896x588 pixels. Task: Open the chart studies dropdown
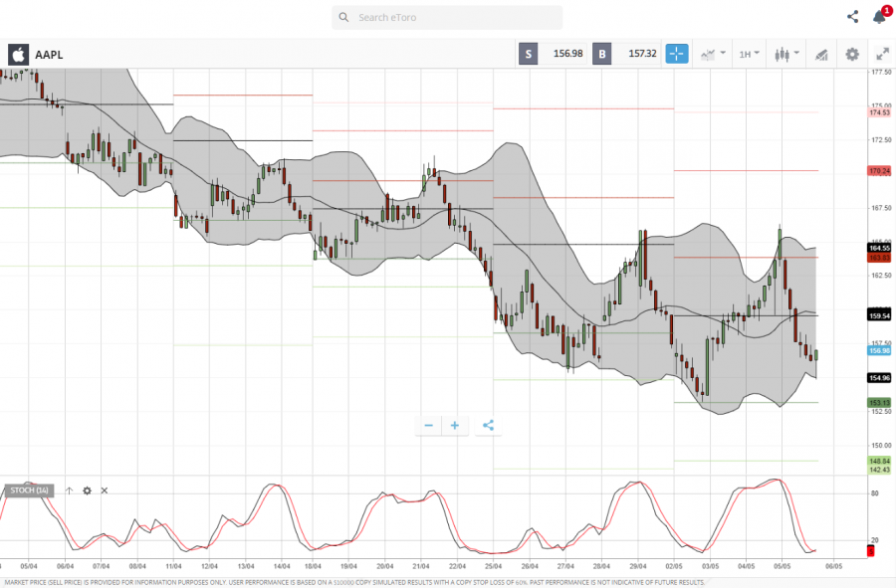pos(713,55)
